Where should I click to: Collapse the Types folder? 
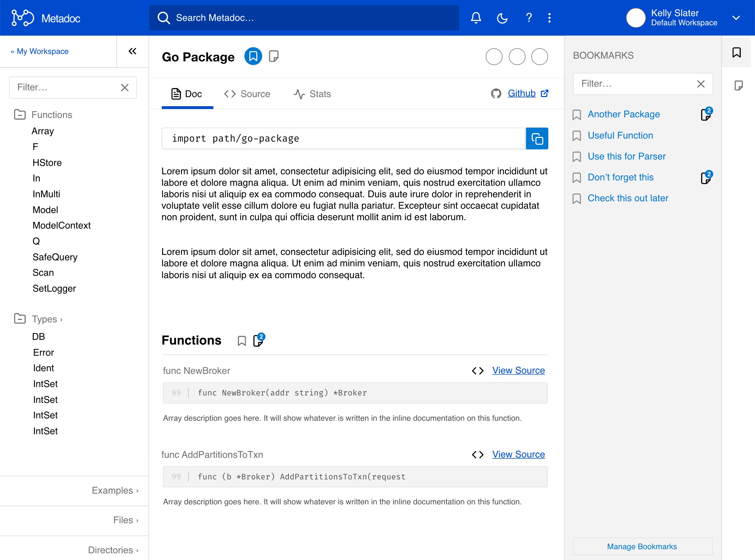pyautogui.click(x=20, y=319)
